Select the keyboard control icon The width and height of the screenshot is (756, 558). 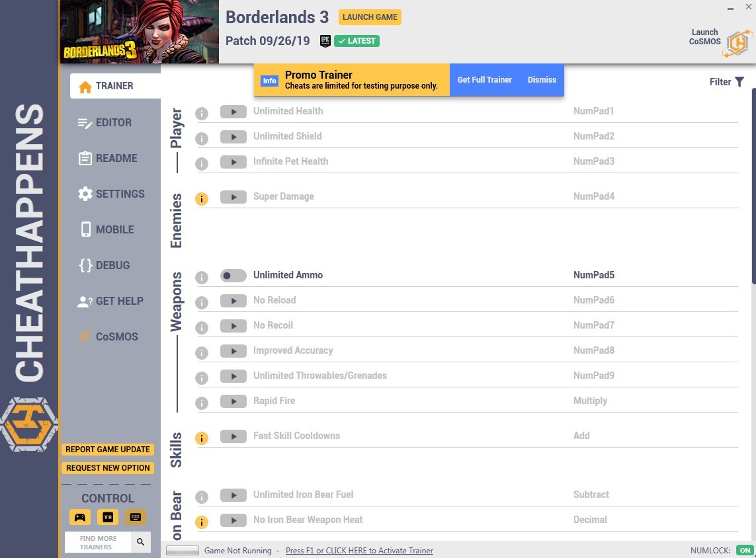[x=136, y=517]
